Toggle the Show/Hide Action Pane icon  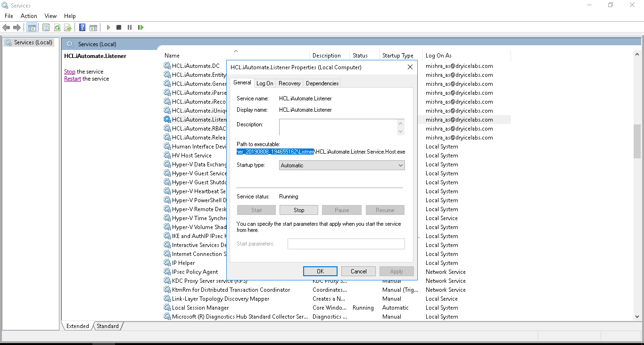point(93,27)
